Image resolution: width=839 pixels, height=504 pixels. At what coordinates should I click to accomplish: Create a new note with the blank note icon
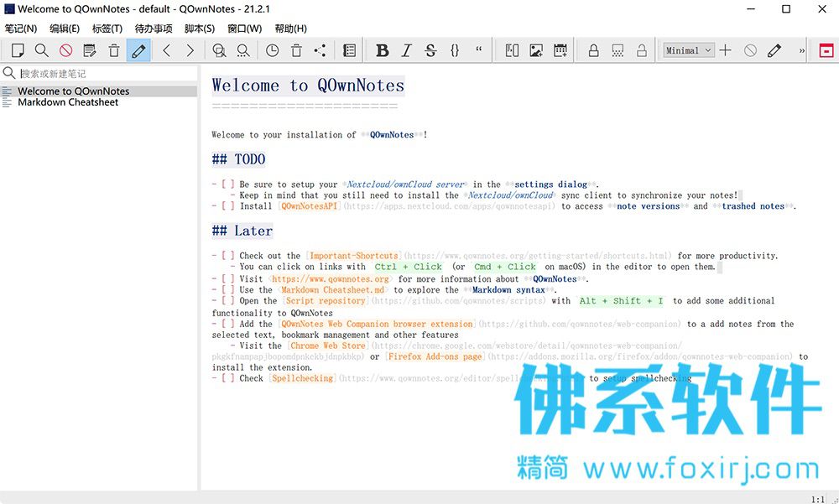[18, 50]
